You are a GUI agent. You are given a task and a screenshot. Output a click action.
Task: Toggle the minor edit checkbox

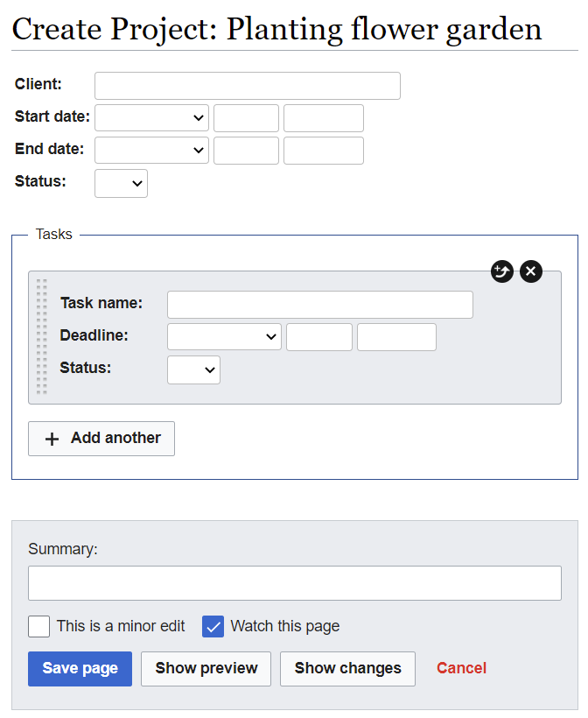click(x=38, y=626)
